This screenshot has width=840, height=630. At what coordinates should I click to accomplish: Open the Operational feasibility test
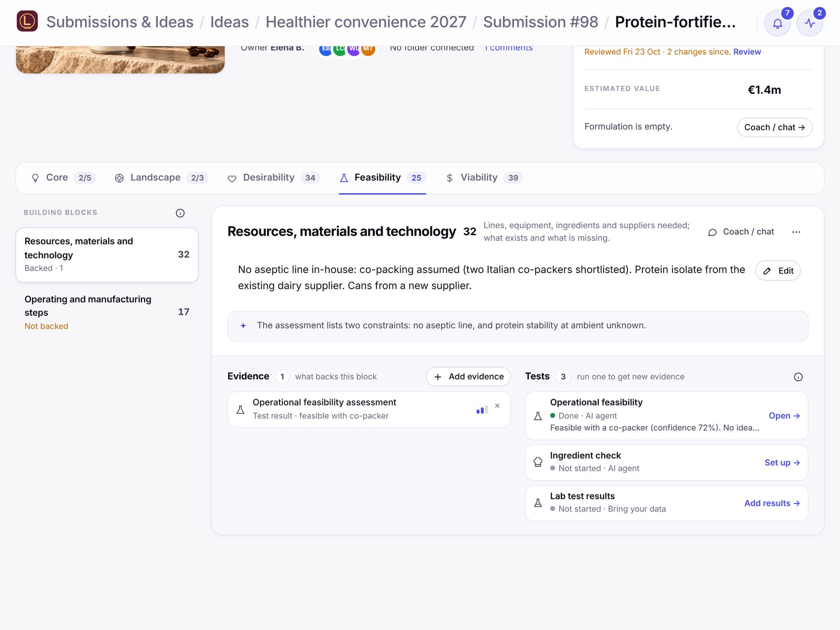coord(784,416)
